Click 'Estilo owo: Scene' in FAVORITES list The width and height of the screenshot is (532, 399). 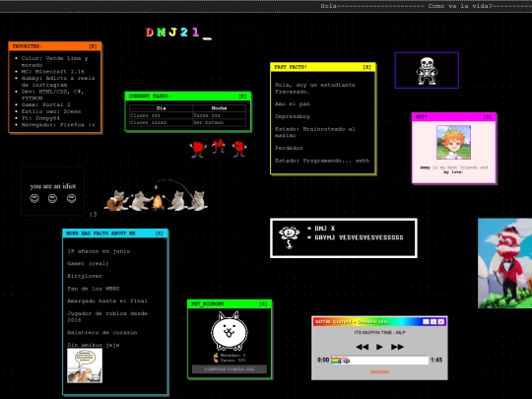tap(51, 111)
